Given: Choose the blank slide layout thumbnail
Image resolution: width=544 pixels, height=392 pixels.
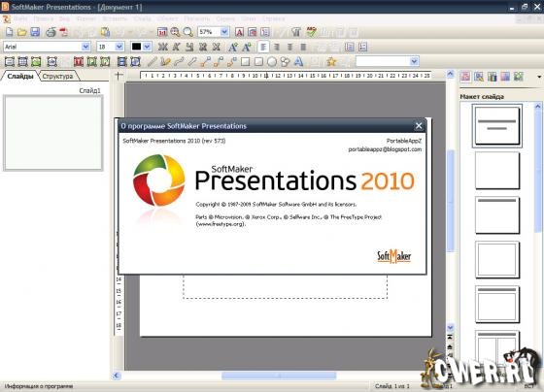Looking at the screenshot, I should pyautogui.click(x=497, y=171).
